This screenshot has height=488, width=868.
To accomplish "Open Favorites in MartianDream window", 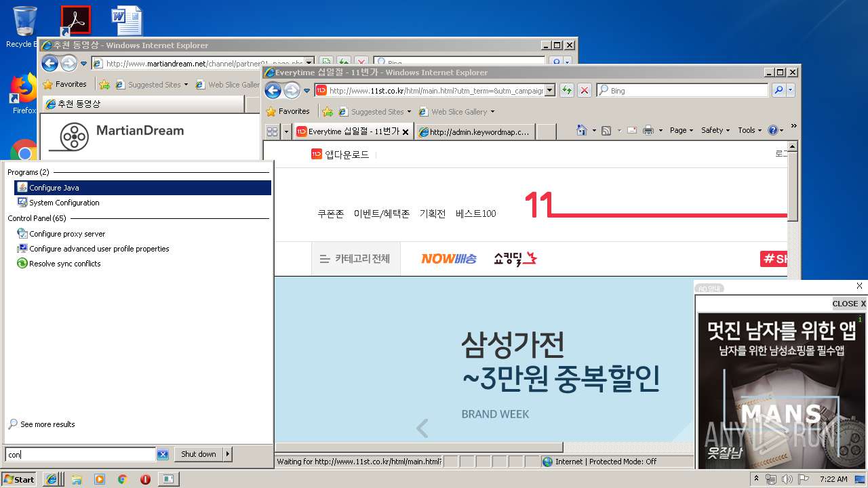I will [x=64, y=85].
